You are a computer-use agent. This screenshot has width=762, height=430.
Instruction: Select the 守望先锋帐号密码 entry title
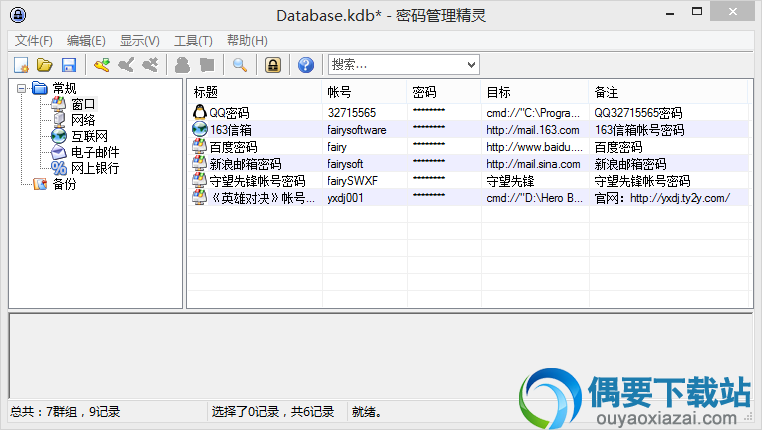(258, 181)
